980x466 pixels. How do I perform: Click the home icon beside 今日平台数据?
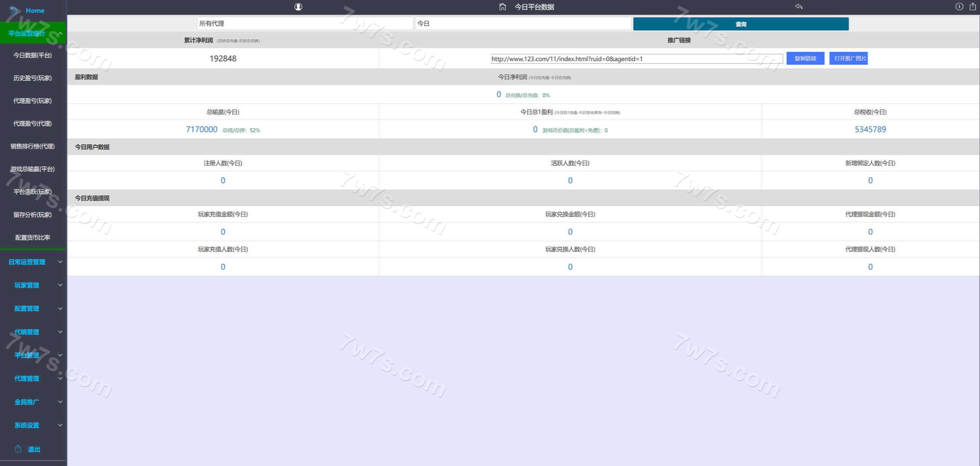502,7
